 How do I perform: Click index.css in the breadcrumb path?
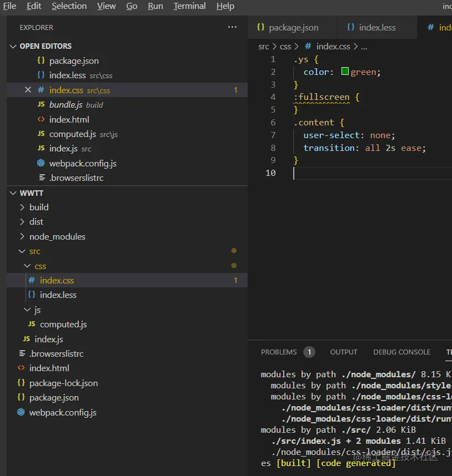pyautogui.click(x=333, y=47)
